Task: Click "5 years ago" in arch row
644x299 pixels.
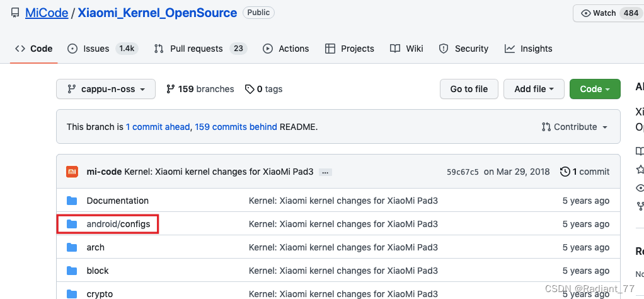Action: [586, 247]
